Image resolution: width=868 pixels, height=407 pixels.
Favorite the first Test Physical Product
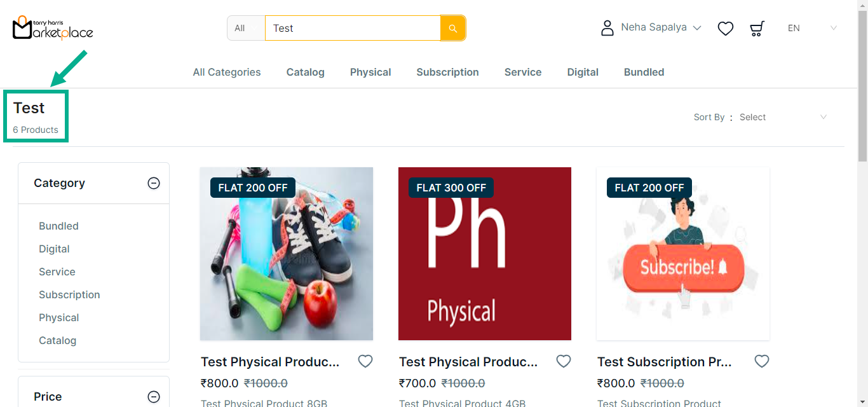coord(365,361)
